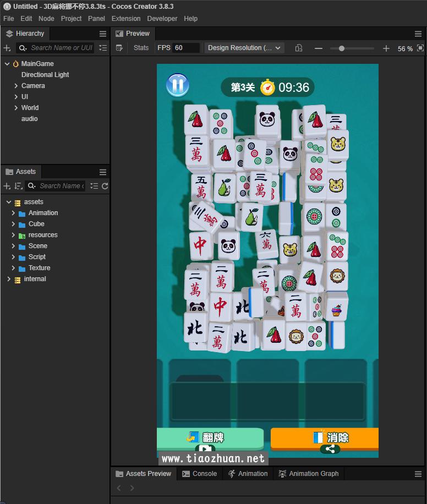
Task: Expand the Texture folder in Assets
Action: click(13, 268)
